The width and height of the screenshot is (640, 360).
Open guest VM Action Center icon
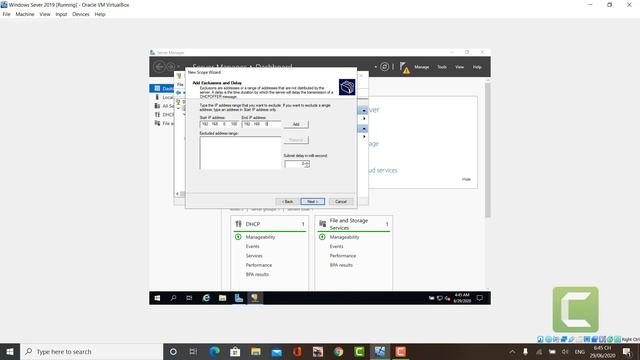[x=480, y=298]
